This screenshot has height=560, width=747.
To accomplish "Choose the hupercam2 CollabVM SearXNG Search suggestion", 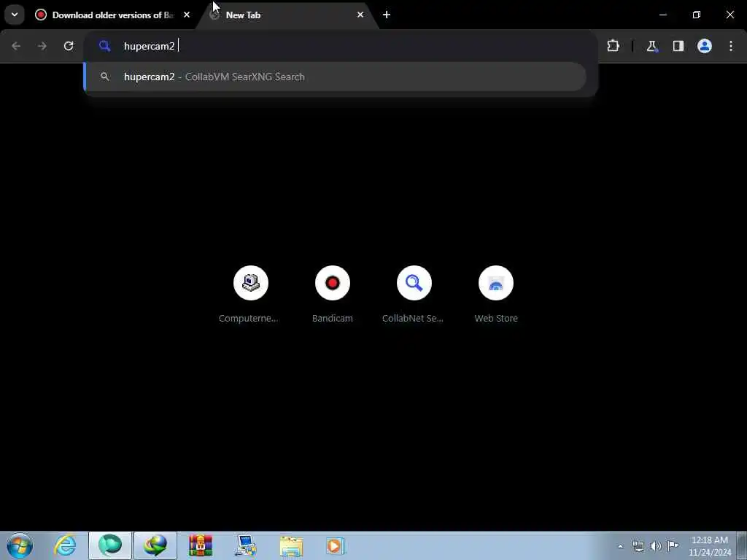I will point(335,77).
